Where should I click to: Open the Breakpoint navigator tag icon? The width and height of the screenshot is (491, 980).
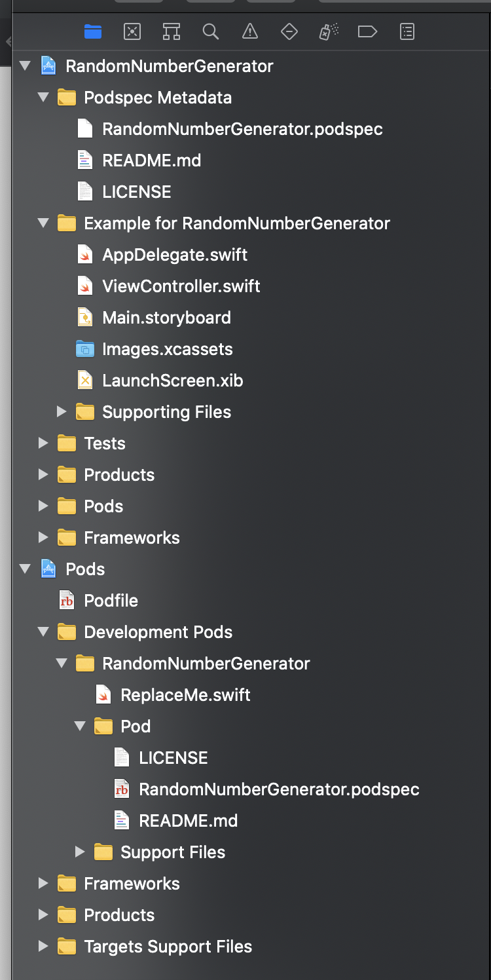[x=367, y=31]
